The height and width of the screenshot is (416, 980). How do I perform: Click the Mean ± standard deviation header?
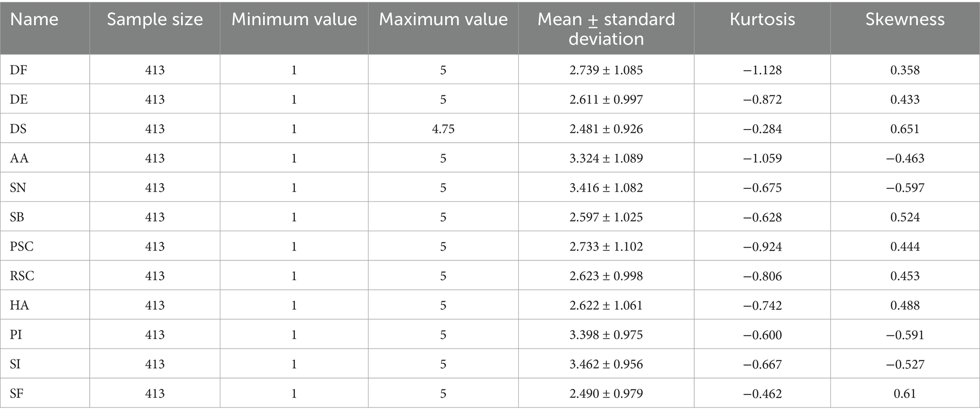pyautogui.click(x=606, y=28)
